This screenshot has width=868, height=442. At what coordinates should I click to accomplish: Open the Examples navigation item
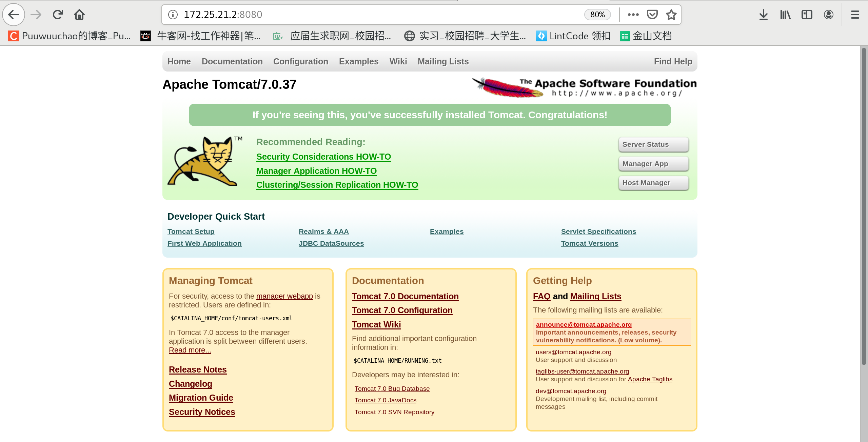(x=359, y=61)
